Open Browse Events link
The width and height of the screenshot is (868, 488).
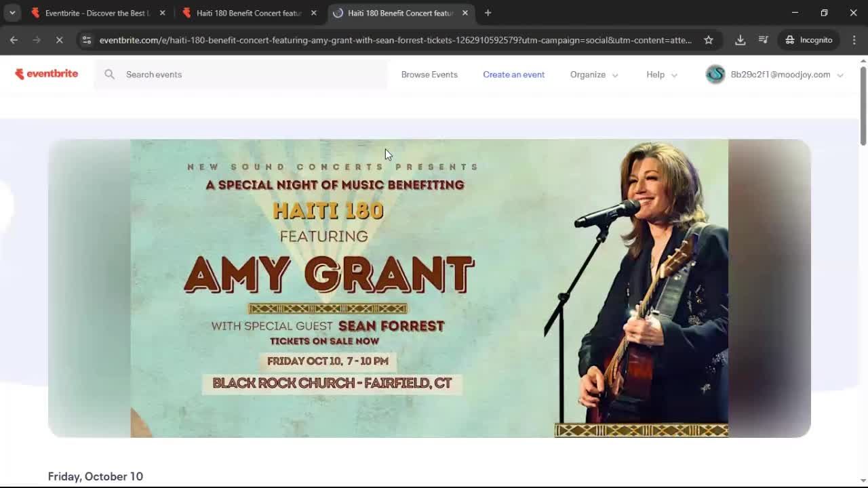click(x=429, y=75)
